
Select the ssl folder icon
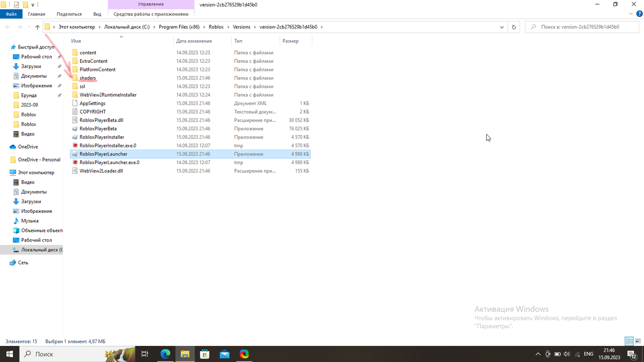75,86
